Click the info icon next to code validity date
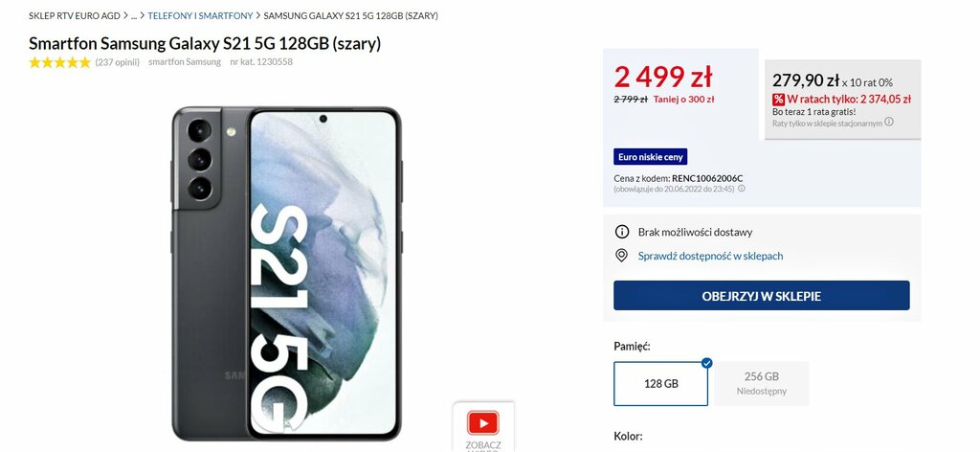The width and height of the screenshot is (980, 452). pyautogui.click(x=742, y=189)
